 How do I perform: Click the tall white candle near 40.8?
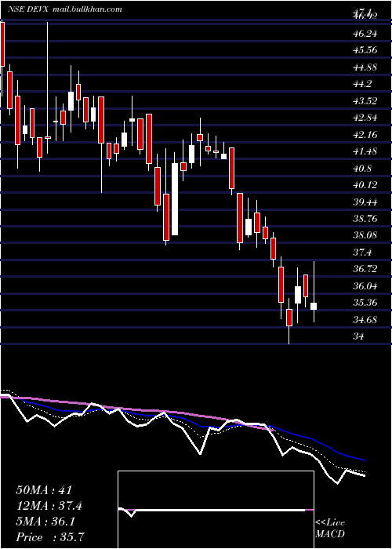(x=174, y=199)
